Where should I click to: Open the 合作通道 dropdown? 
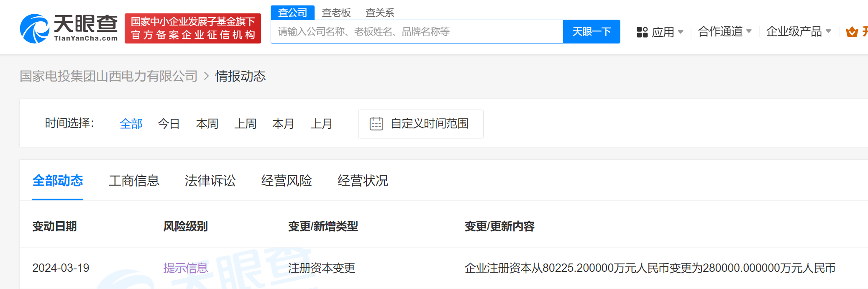pos(725,32)
